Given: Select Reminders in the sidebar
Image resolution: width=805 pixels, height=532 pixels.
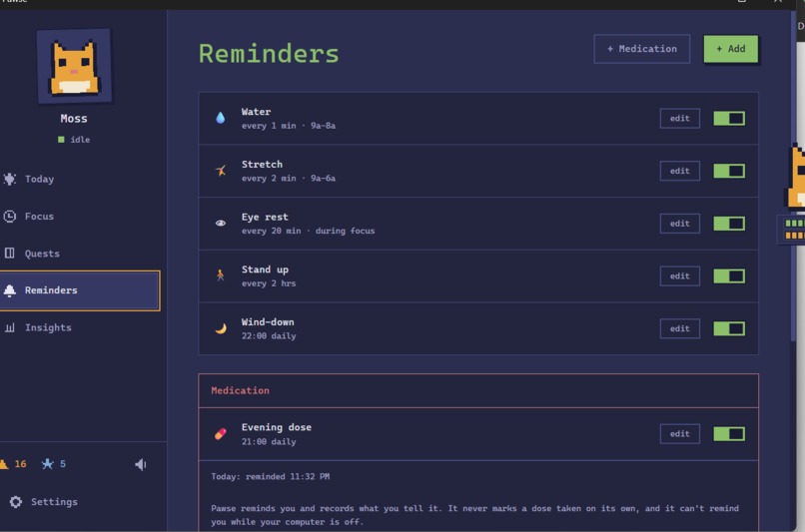Looking at the screenshot, I should point(80,290).
